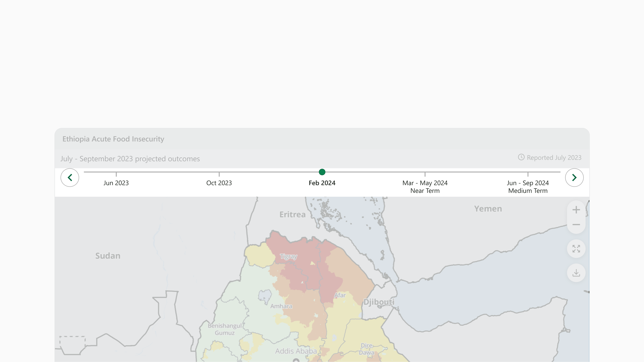Click Benishangul Gumuz region on map
The height and width of the screenshot is (362, 644).
[x=225, y=329]
